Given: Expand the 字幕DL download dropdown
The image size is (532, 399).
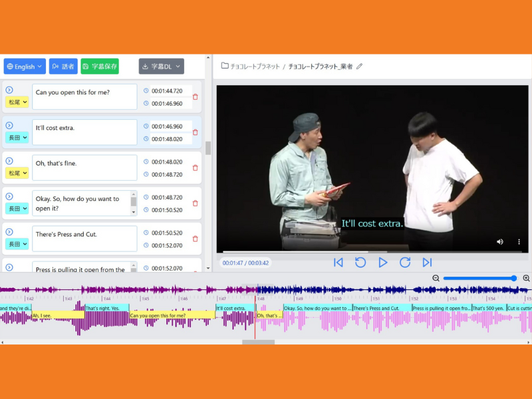Looking at the screenshot, I should click(162, 66).
